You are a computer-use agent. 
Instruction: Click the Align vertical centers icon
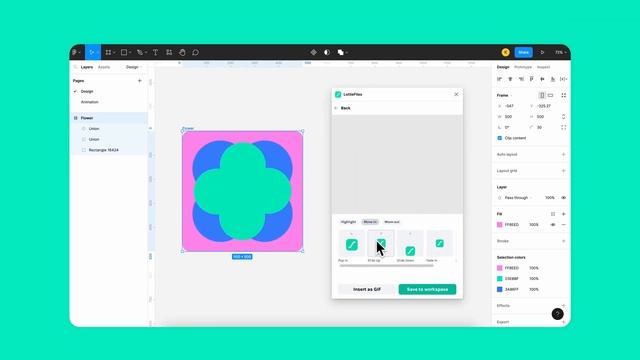pyautogui.click(x=542, y=79)
